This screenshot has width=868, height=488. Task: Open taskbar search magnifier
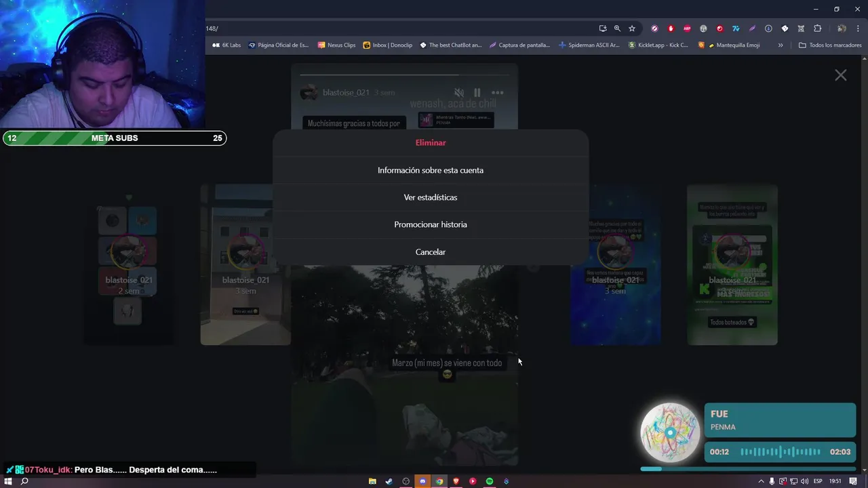pos(24,481)
